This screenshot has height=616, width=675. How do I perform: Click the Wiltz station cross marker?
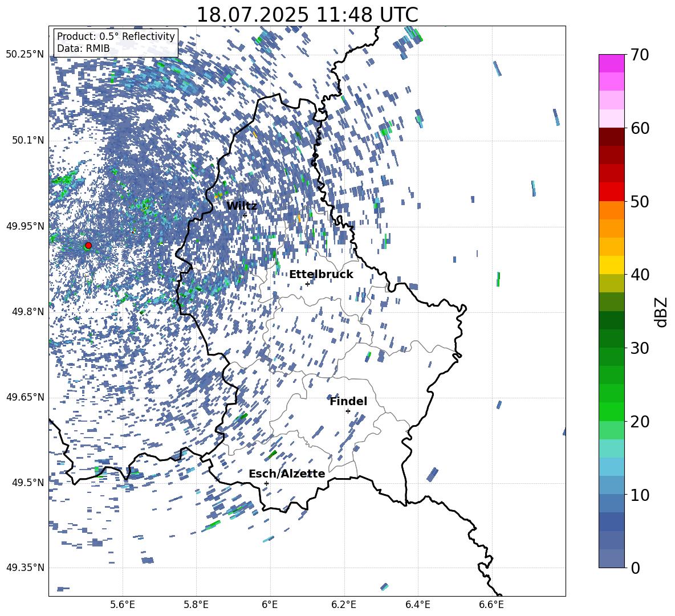245,215
